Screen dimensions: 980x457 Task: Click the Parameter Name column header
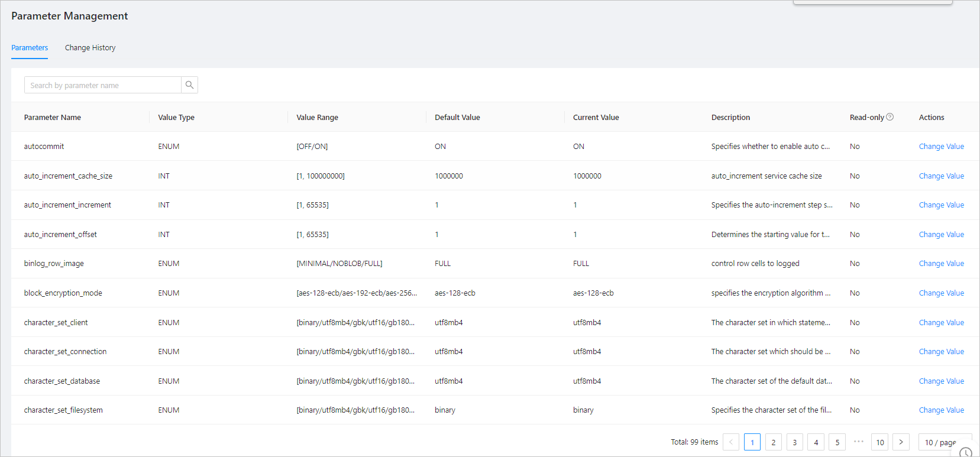(53, 118)
